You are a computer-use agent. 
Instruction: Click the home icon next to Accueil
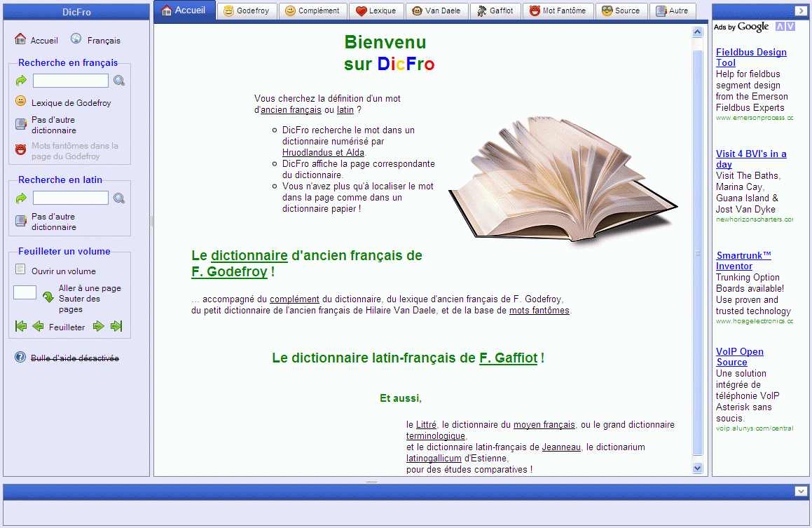point(20,39)
